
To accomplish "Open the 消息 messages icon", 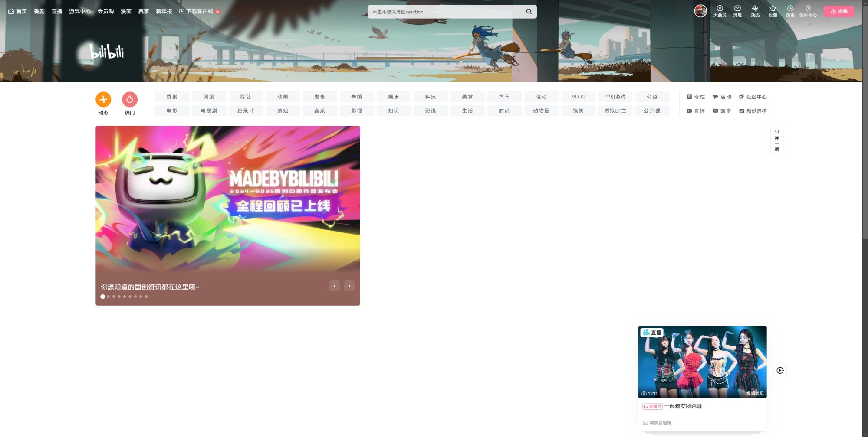I will pyautogui.click(x=737, y=11).
